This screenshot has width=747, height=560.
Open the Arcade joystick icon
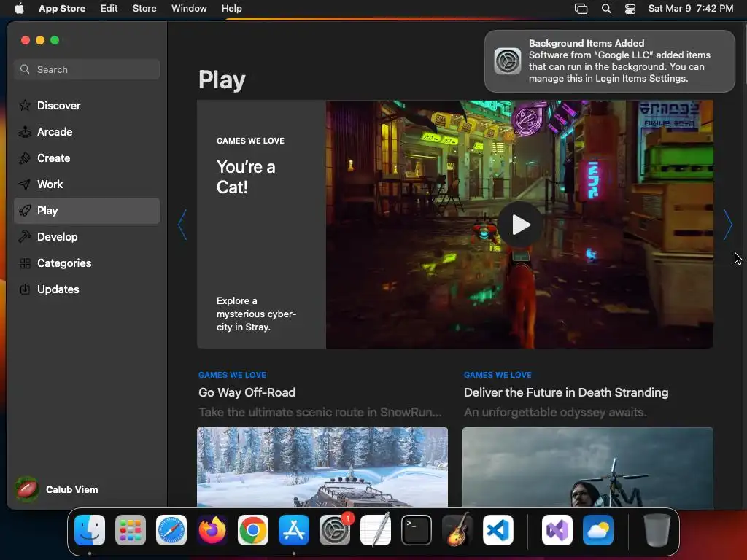tap(25, 131)
